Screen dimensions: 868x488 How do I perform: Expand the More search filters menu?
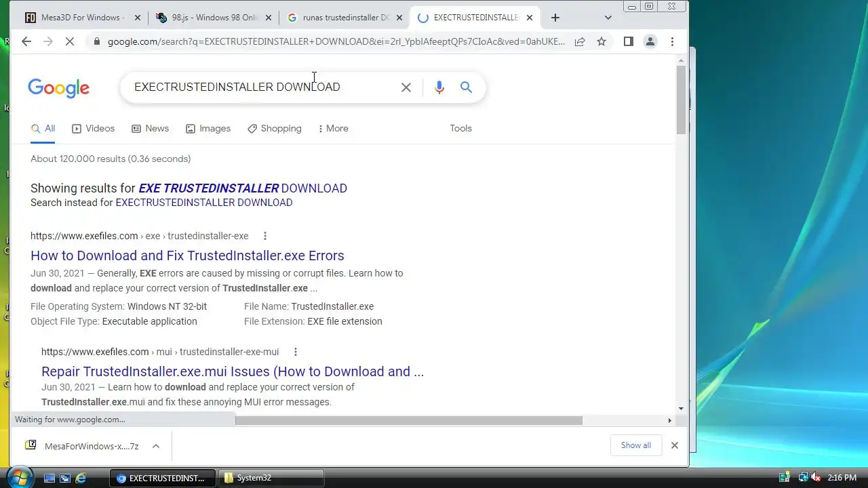(333, 128)
